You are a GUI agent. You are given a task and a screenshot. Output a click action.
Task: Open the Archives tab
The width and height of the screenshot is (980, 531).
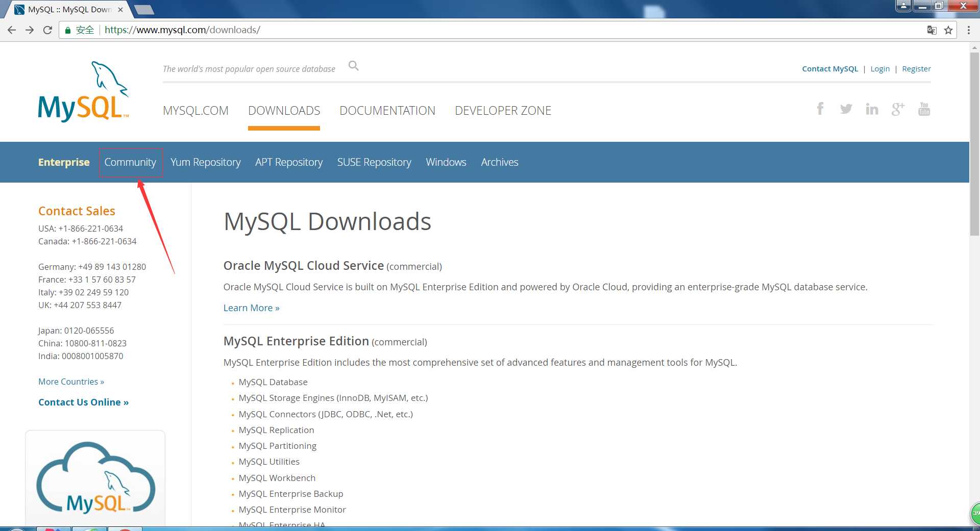tap(500, 162)
